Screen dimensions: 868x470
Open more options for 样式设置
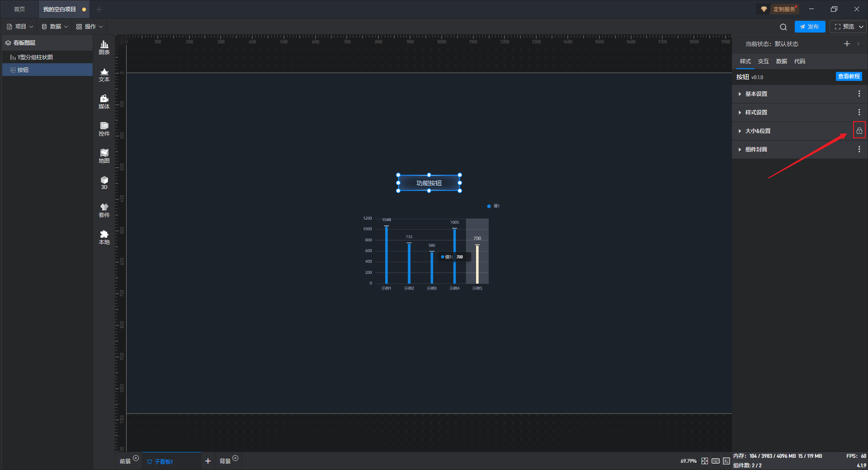pos(859,112)
